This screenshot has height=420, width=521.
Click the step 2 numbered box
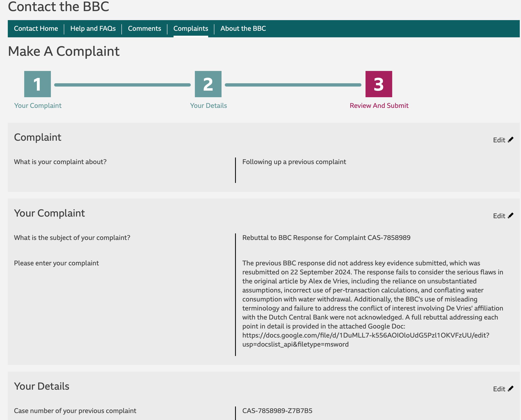pos(208,84)
